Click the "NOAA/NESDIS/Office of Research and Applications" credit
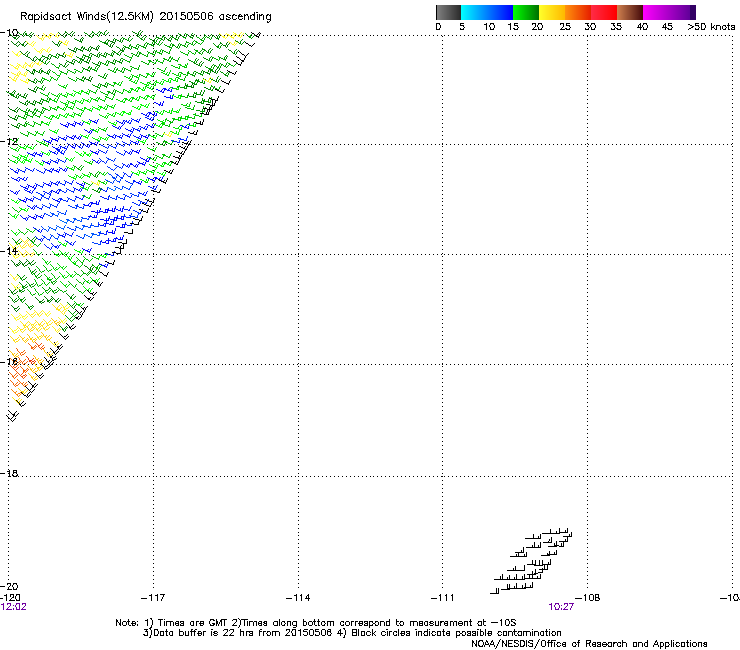The width and height of the screenshot is (740, 650). [589, 644]
